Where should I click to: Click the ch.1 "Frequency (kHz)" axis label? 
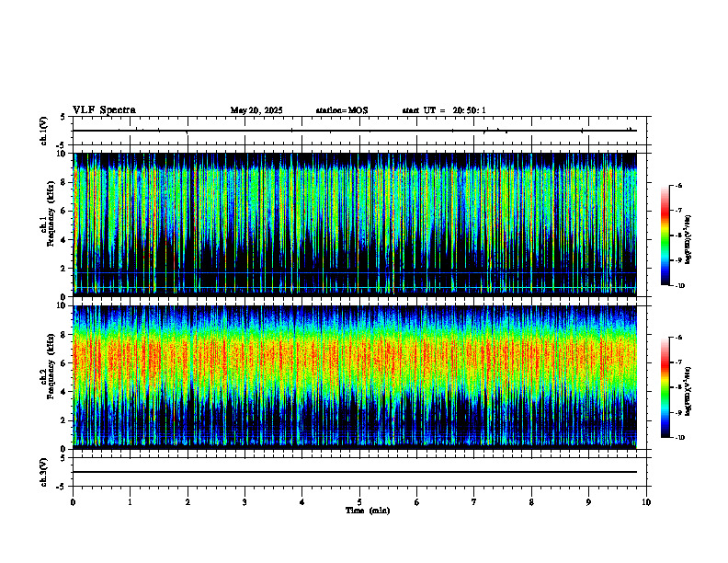pos(51,213)
